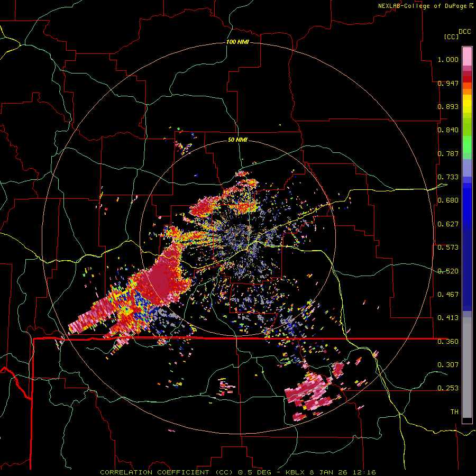Select the DCC product label

[464, 32]
